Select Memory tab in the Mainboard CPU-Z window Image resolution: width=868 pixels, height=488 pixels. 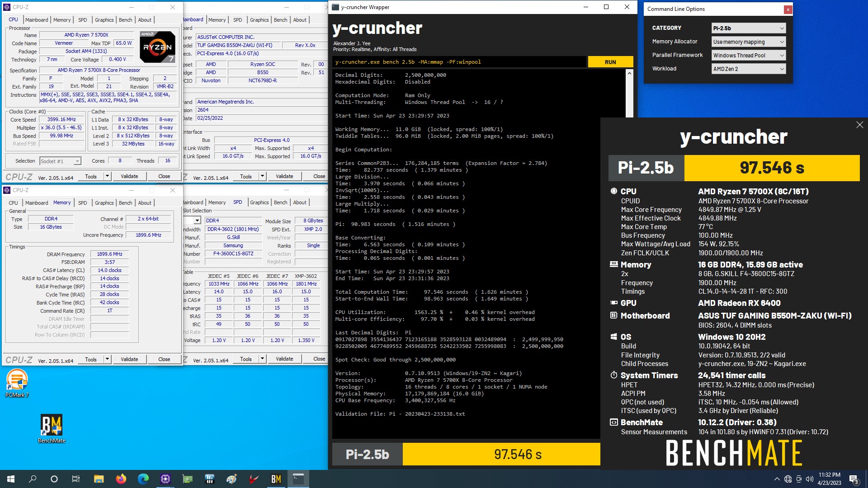tap(217, 20)
